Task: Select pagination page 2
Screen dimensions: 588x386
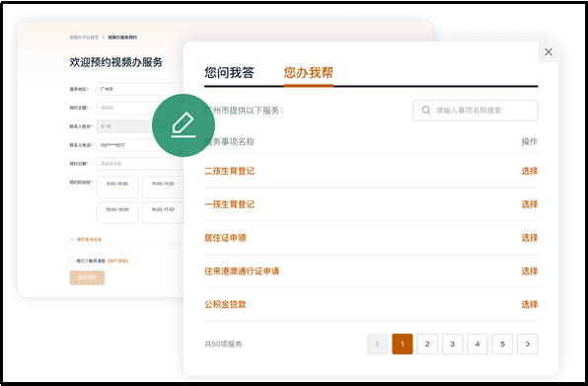Action: tap(427, 344)
